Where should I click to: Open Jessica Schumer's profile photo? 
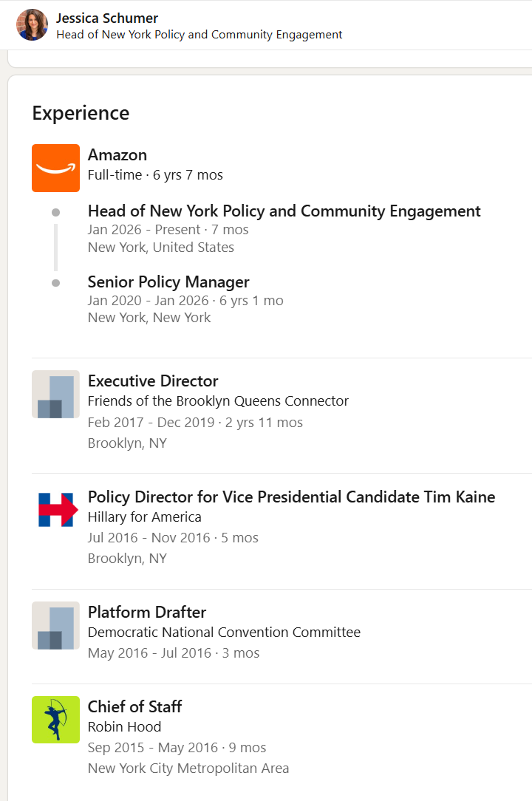click(33, 24)
